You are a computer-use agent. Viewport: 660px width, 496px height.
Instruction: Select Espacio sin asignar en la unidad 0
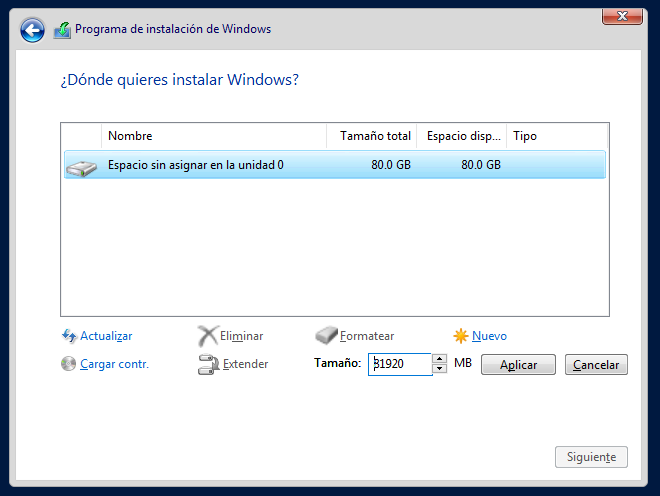(335, 165)
